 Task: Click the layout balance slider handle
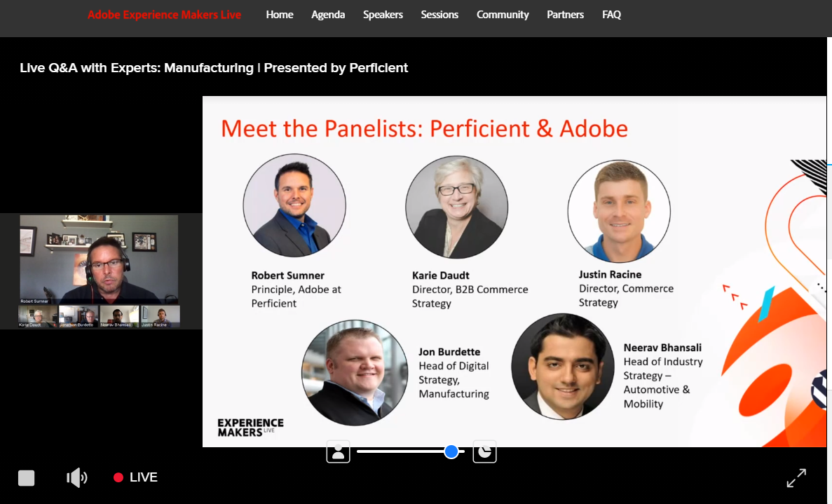pyautogui.click(x=451, y=451)
